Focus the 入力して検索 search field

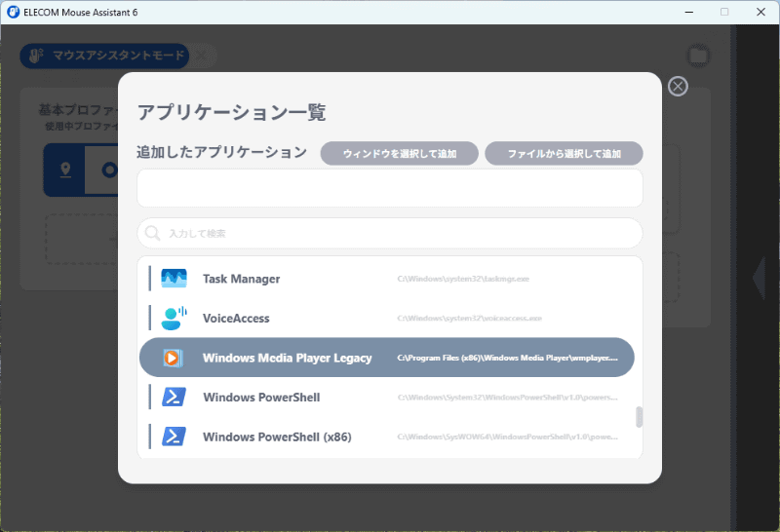pos(390,233)
